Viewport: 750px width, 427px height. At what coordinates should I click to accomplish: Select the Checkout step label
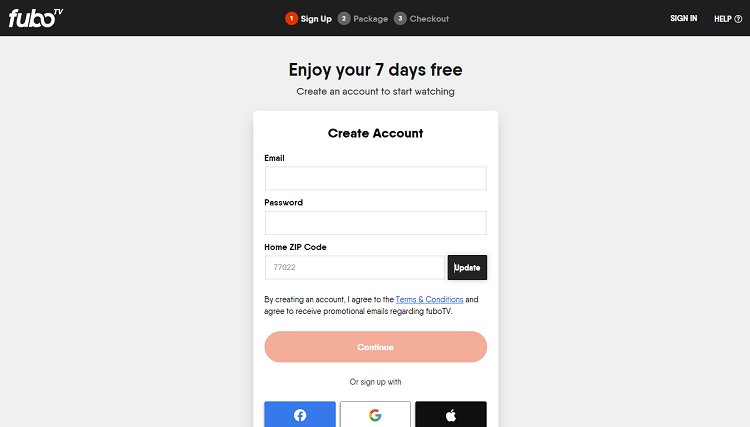pyautogui.click(x=429, y=19)
